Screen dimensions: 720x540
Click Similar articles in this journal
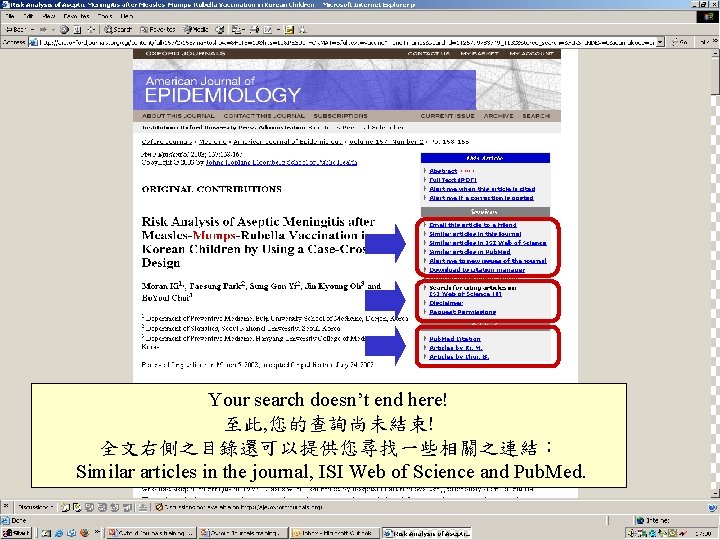(475, 234)
